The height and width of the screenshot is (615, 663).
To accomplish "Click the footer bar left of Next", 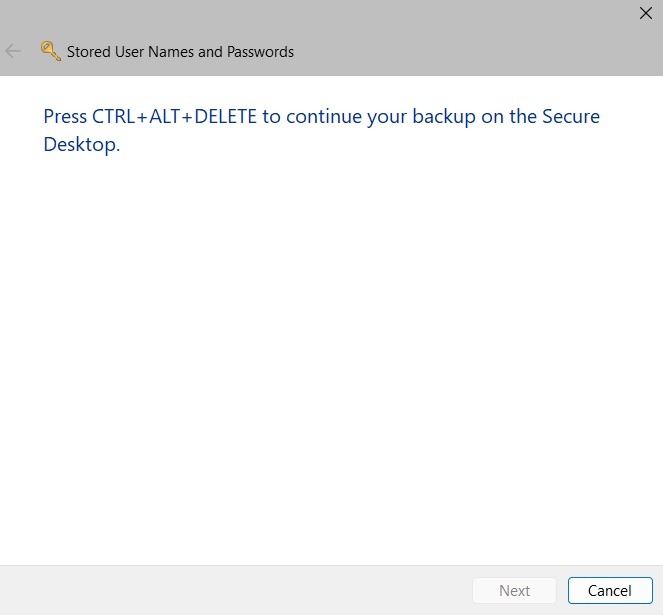I will click(233, 590).
